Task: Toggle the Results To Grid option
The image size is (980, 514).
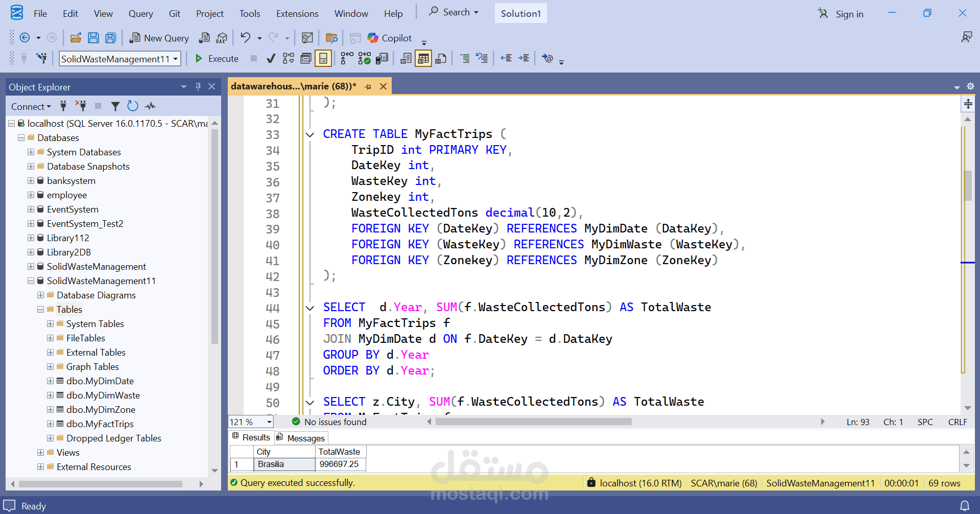Action: click(x=423, y=58)
